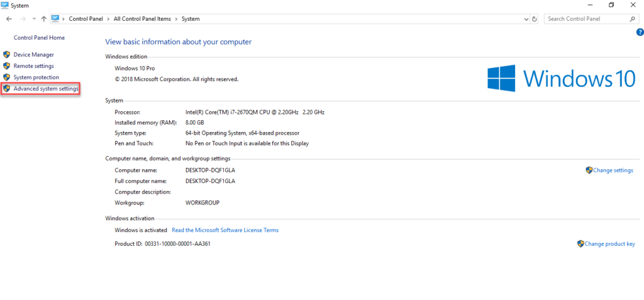Refresh the Control Panel address bar
The width and height of the screenshot is (644, 300).
[x=535, y=19]
